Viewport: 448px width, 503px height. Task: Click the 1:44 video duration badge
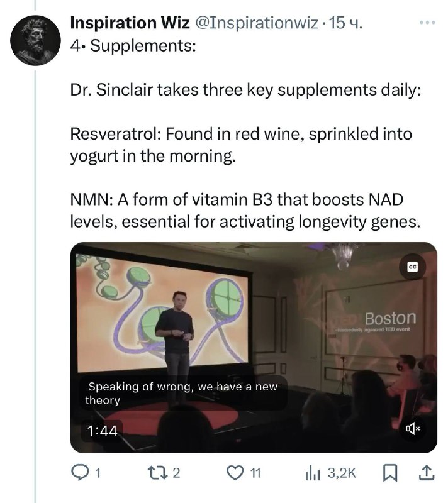102,431
